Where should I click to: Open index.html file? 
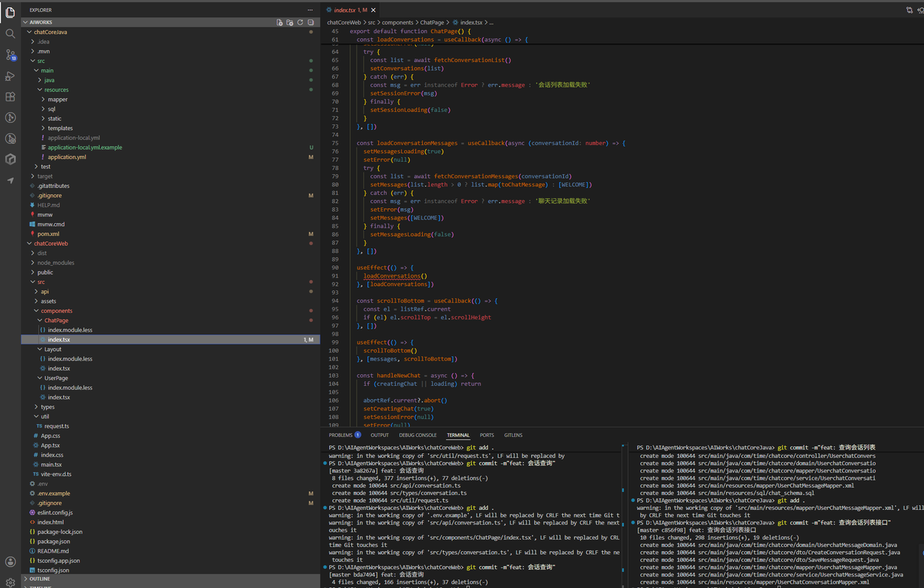tap(51, 522)
